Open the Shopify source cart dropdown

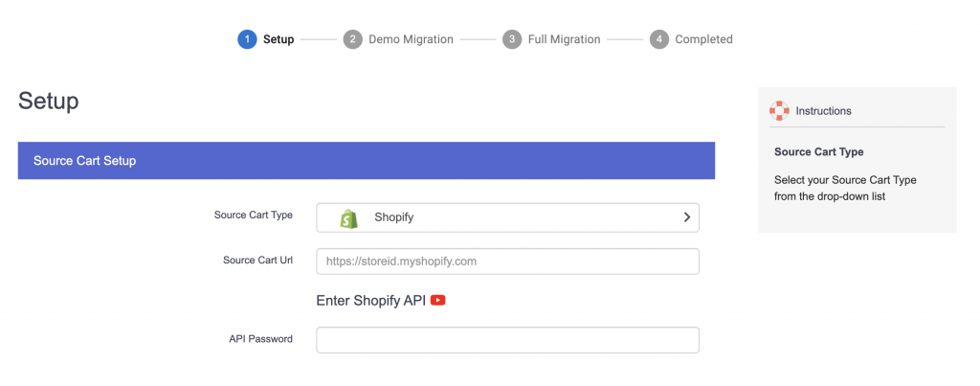point(507,217)
